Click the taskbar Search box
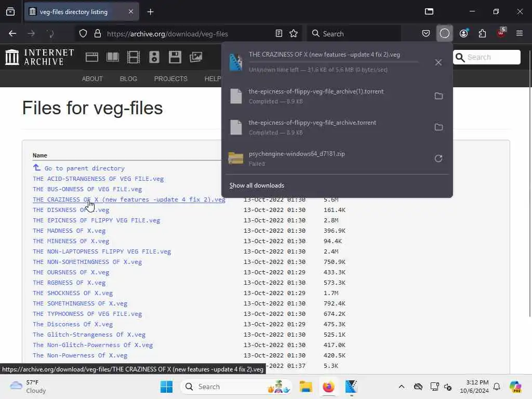 point(236,387)
